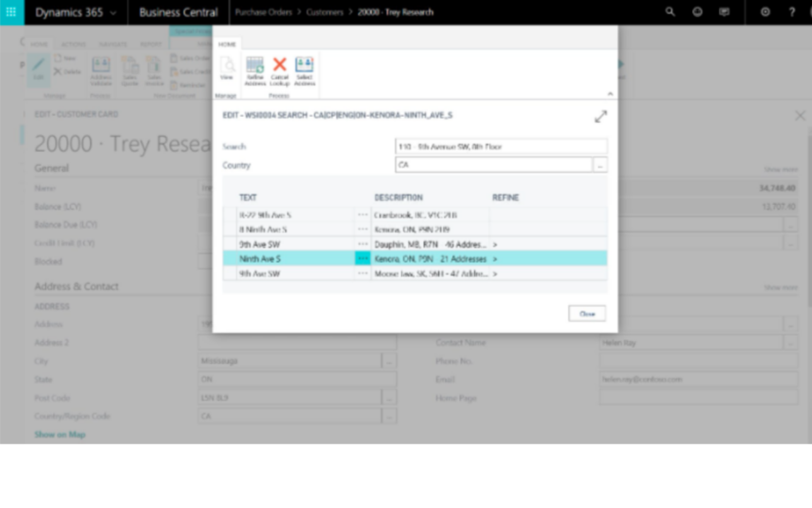Click the Close button in the dialog

click(587, 313)
